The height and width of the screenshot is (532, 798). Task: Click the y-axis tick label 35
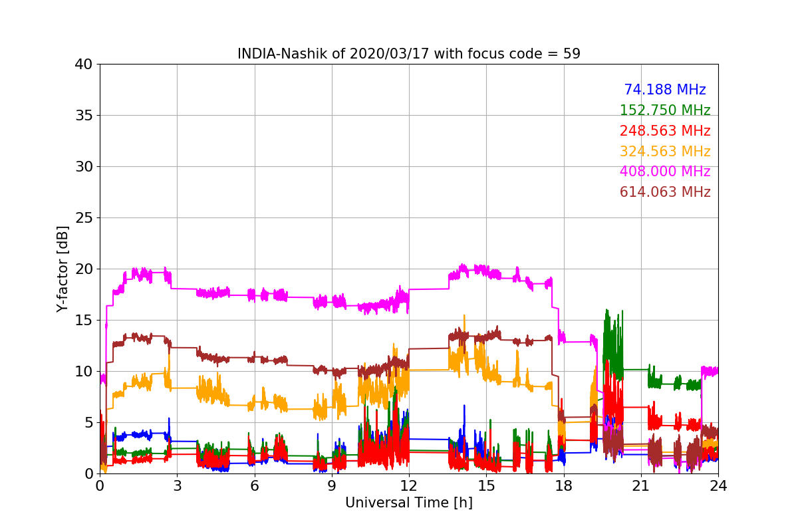83,116
